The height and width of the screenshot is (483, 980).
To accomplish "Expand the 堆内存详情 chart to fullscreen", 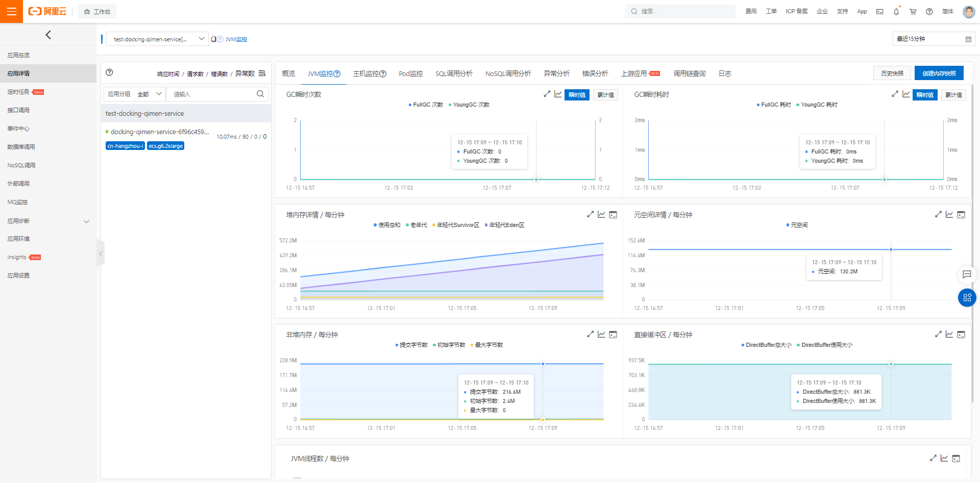I will (590, 214).
